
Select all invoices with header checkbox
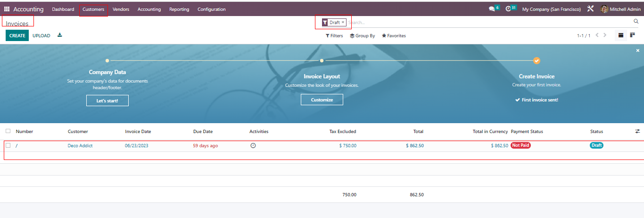8,132
